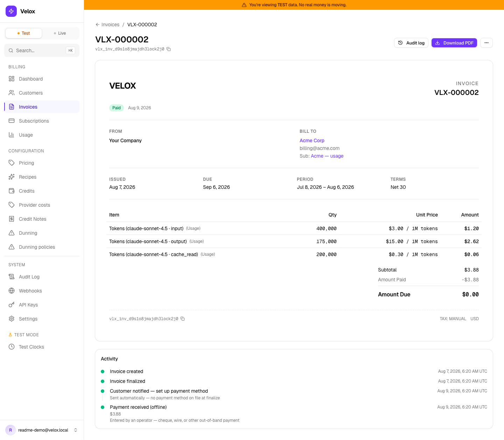This screenshot has height=440, width=504.
Task: Switch environment to Live mode
Action: 60,33
